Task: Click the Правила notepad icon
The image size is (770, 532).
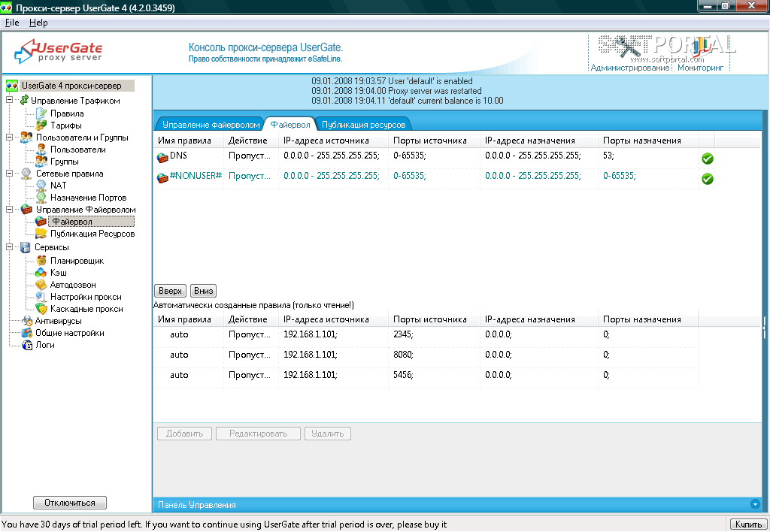Action: pos(42,113)
